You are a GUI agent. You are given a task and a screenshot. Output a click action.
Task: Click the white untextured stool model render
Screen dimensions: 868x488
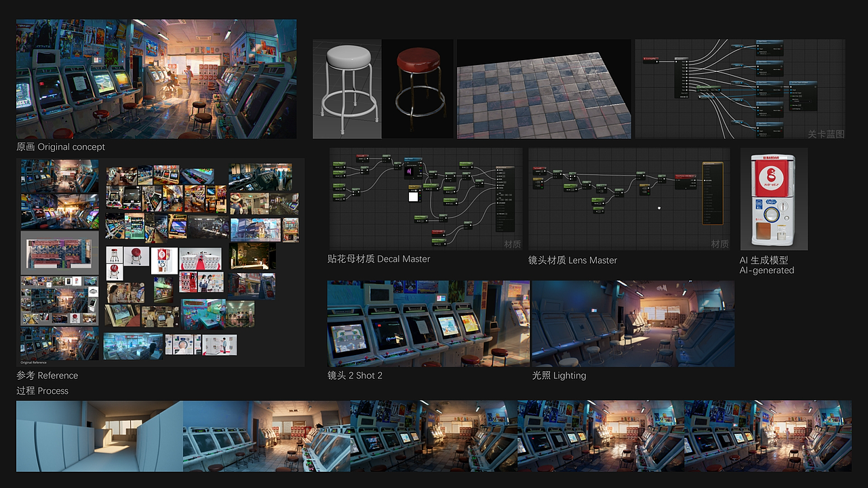click(x=347, y=89)
